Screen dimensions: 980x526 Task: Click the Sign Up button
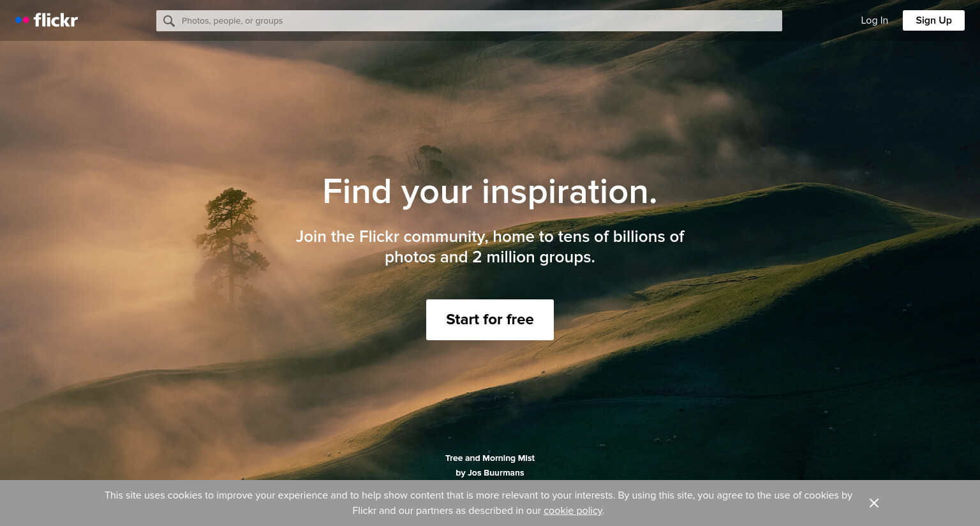(x=933, y=20)
